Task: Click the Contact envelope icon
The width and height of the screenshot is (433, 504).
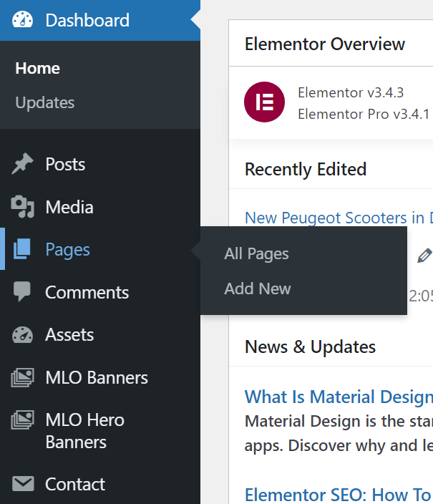Action: click(23, 485)
